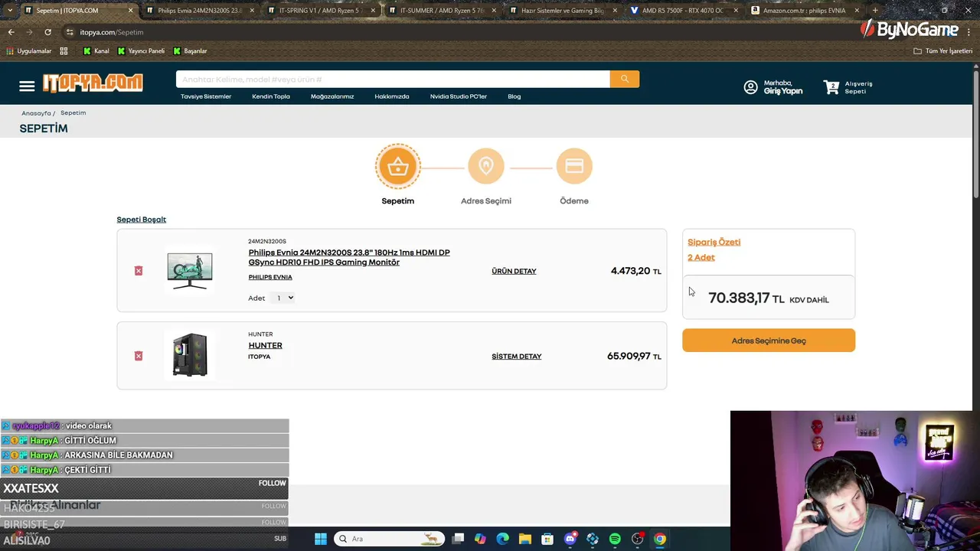Image resolution: width=980 pixels, height=551 pixels.
Task: Click the Sepetim basket step icon
Action: click(x=398, y=166)
